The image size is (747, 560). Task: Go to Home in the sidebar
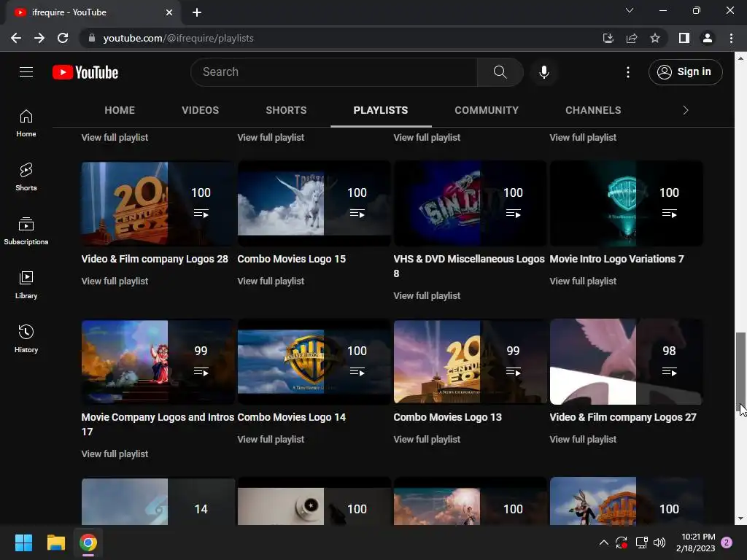pos(26,122)
